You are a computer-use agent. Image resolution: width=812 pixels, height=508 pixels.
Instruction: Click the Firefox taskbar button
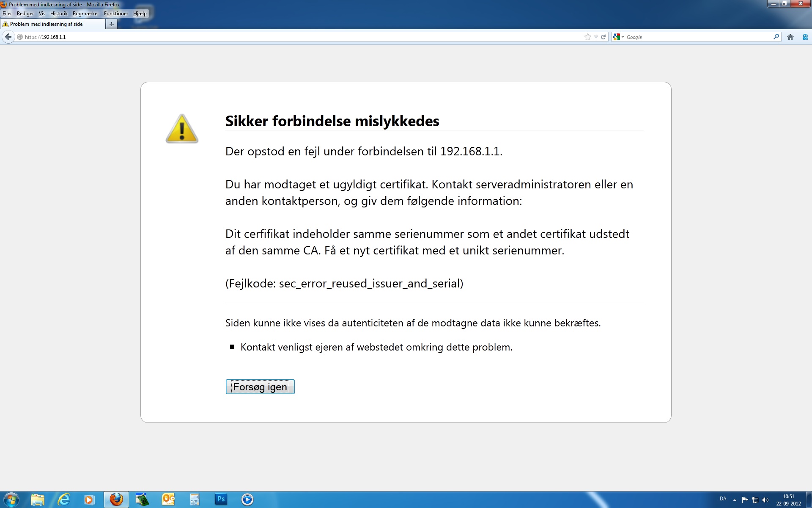coord(116,500)
